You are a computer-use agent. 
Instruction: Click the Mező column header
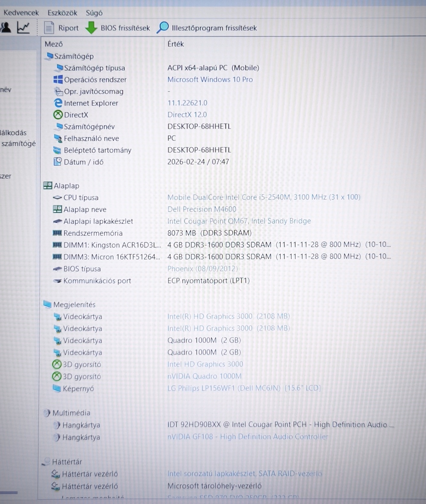(x=54, y=44)
